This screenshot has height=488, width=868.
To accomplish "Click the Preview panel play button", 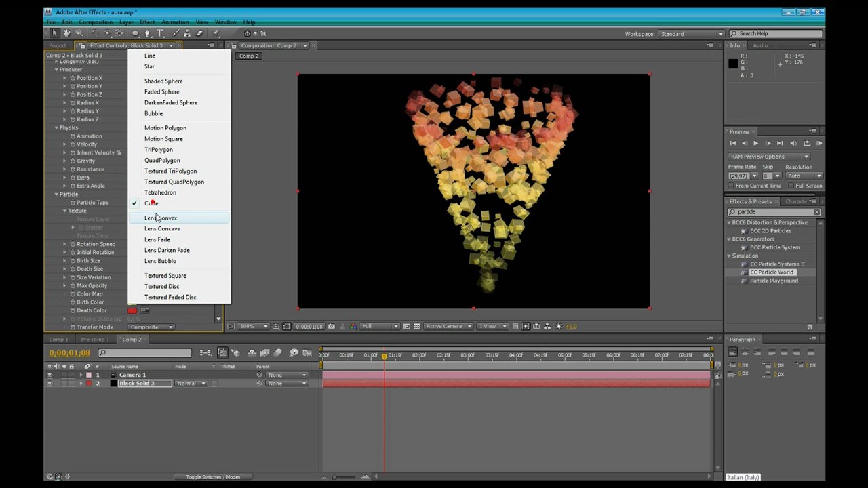I will (755, 143).
